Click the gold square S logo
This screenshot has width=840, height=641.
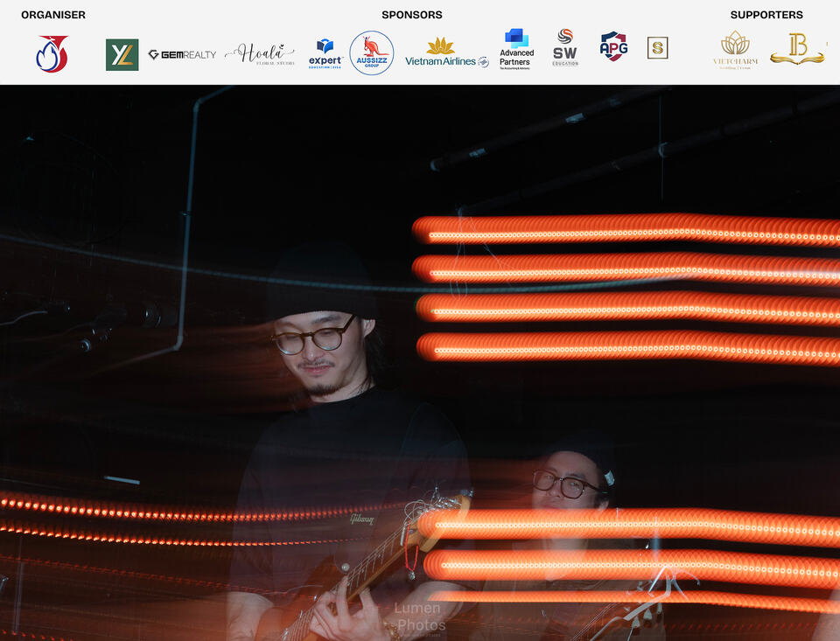(x=657, y=48)
